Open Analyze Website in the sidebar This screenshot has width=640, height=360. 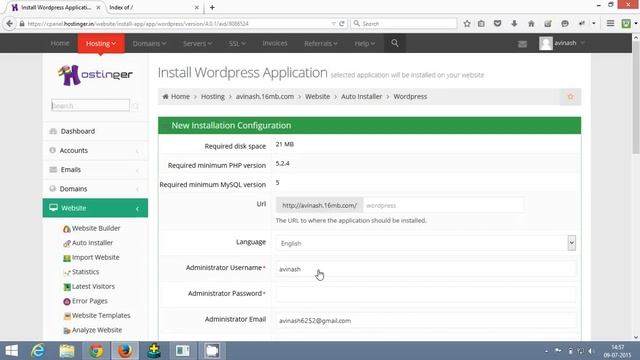pyautogui.click(x=93, y=330)
